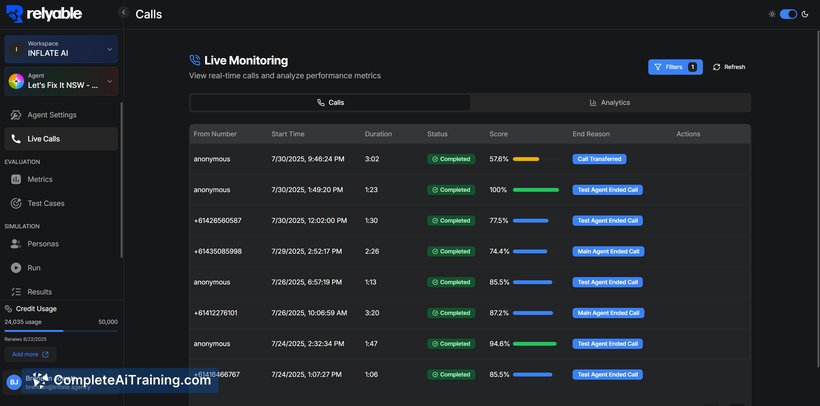Image resolution: width=820 pixels, height=406 pixels.
Task: Select the call from +61412276101
Action: [x=470, y=313]
